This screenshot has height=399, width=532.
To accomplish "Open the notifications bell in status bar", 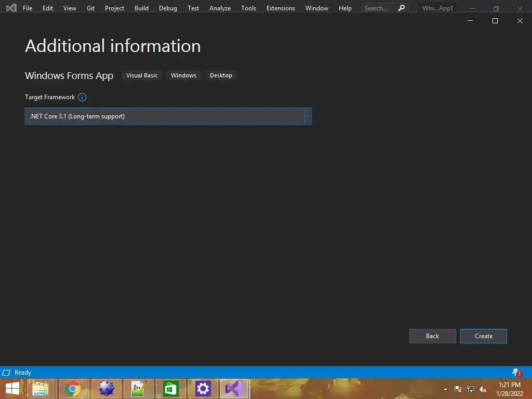I will coord(517,373).
